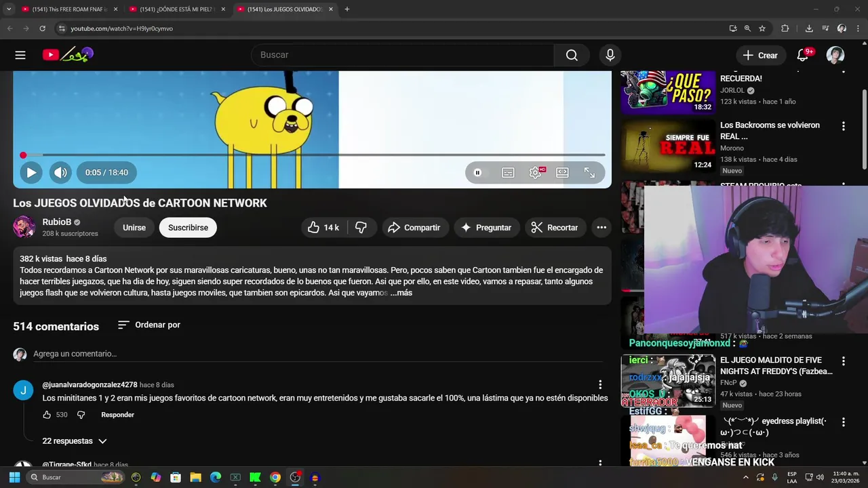Like the video with 14 k
Screen dimensions: 868x488
(323, 228)
